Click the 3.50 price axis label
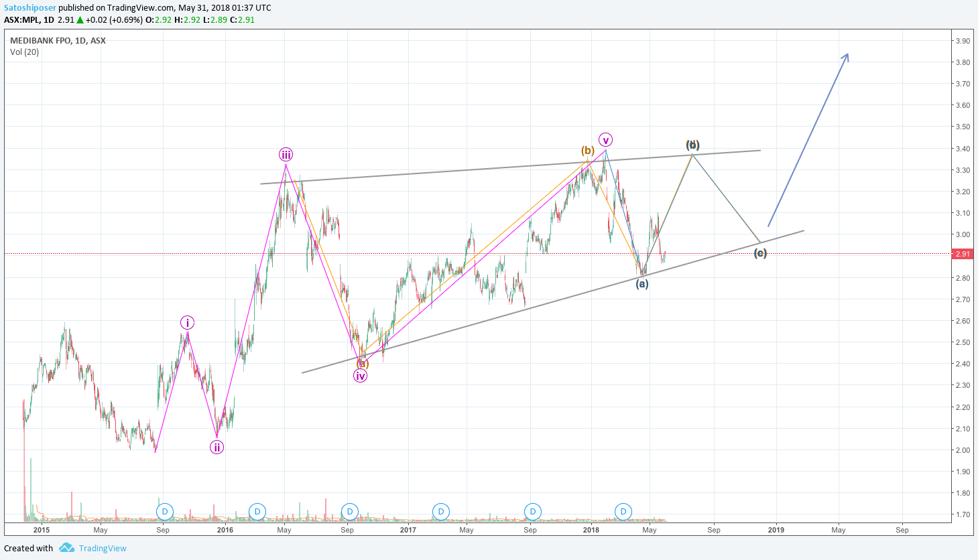The width and height of the screenshot is (978, 560). 962,127
